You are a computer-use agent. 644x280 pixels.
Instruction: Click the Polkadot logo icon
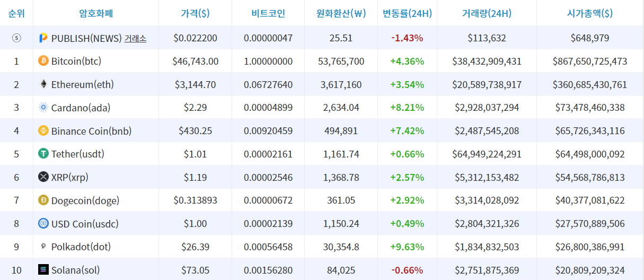pos(43,247)
